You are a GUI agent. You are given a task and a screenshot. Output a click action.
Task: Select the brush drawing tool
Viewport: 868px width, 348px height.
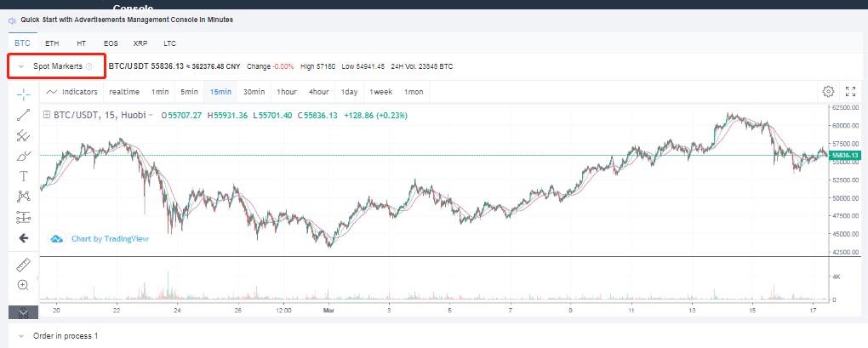[x=23, y=156]
